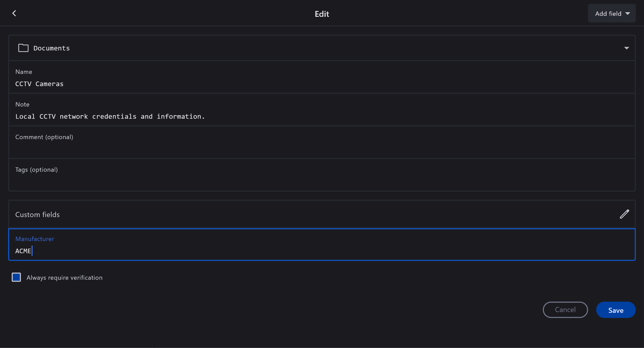Click the Edit page title

[322, 14]
